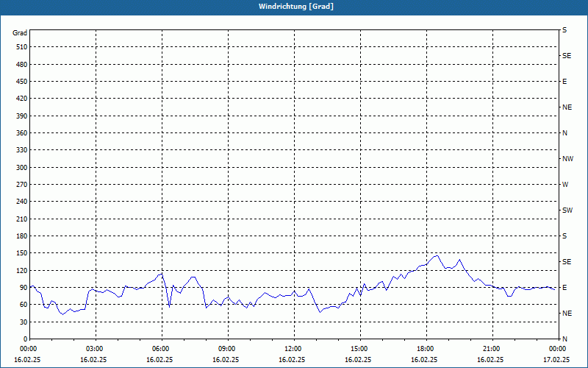Select the 06:00 time label
This screenshot has height=368, width=588.
159,348
